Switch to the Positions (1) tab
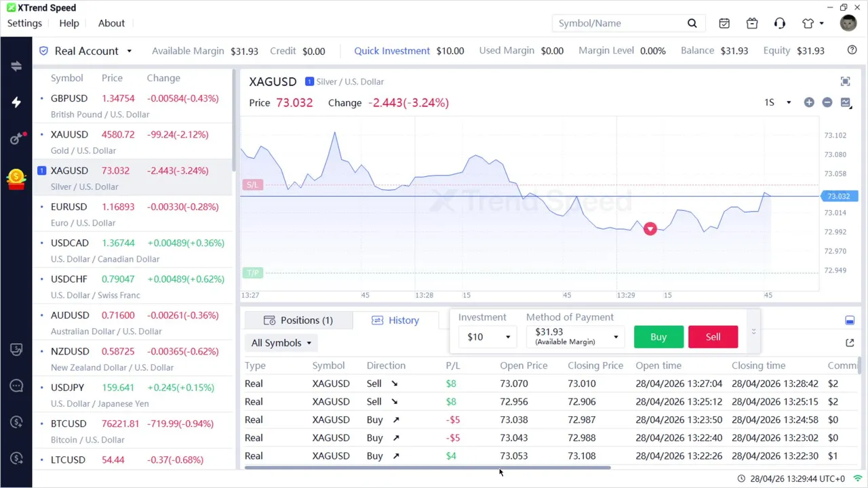 click(298, 320)
